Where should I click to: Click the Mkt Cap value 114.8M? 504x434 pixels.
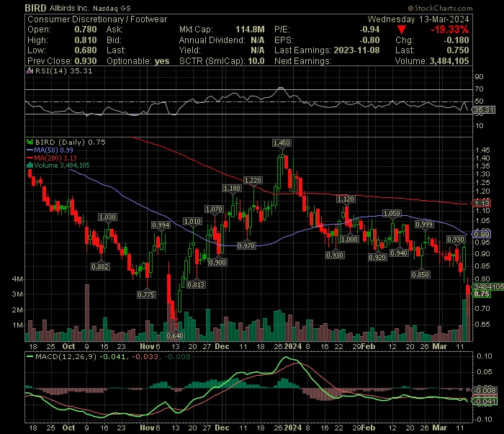pyautogui.click(x=250, y=30)
